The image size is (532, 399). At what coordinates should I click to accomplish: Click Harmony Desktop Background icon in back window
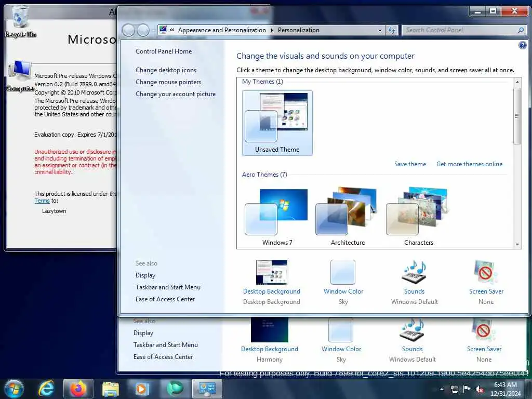click(x=270, y=330)
